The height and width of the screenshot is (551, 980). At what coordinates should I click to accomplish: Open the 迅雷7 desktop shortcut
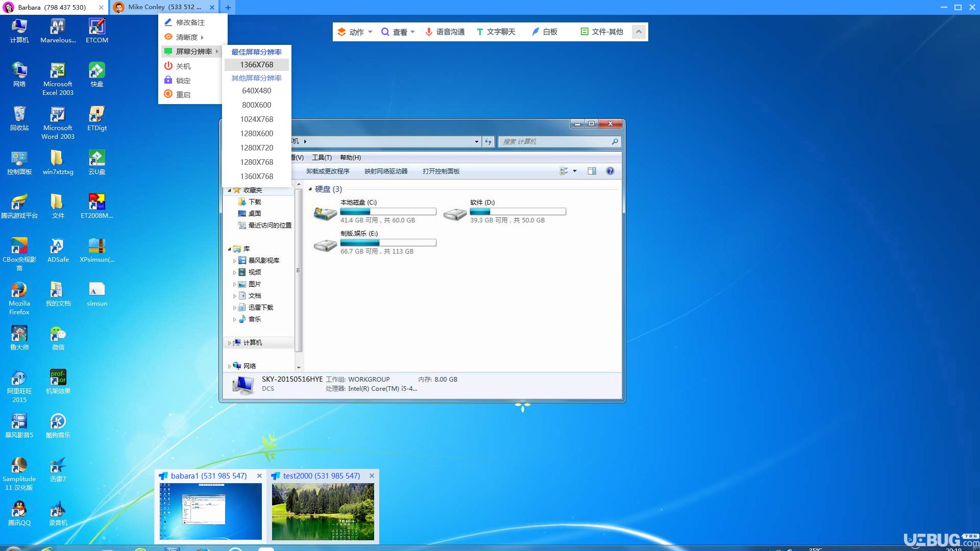[58, 469]
